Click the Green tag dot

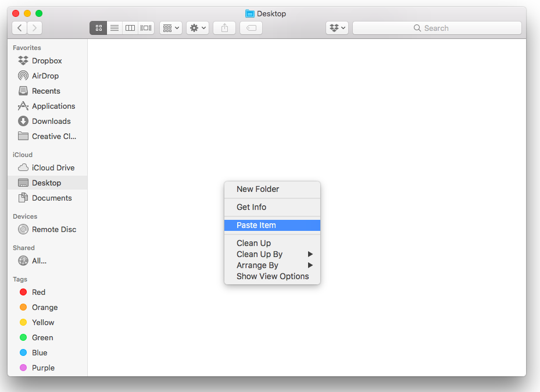point(23,337)
